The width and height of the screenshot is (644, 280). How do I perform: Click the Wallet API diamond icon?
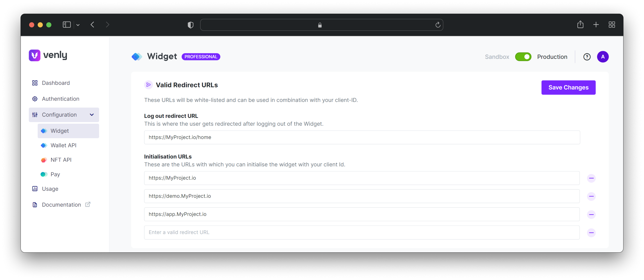(x=44, y=145)
